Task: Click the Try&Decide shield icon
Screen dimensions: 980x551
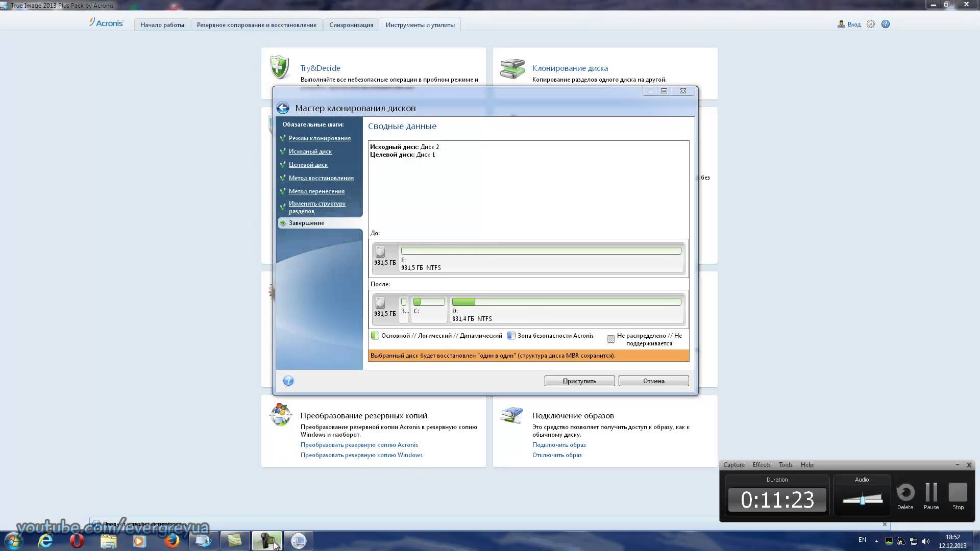Action: pos(280,67)
